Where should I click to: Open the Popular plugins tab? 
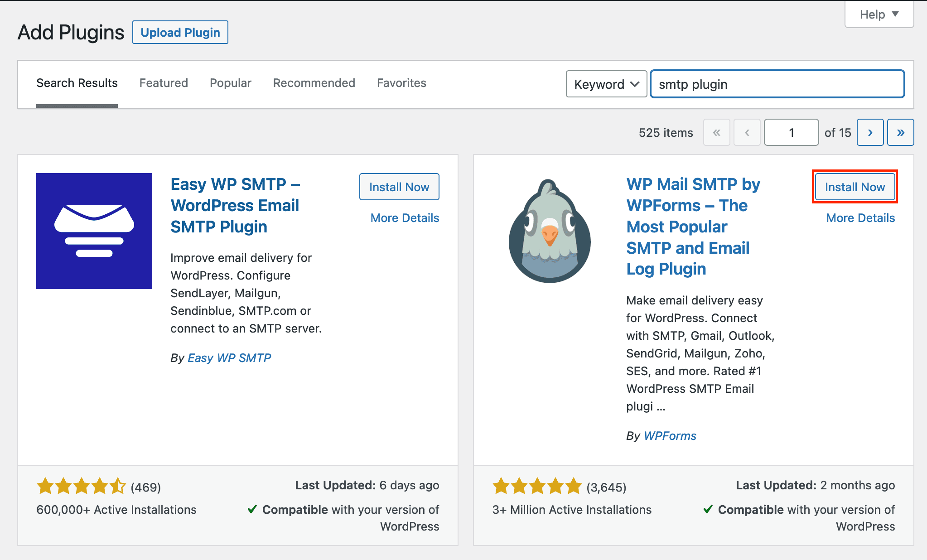tap(230, 83)
